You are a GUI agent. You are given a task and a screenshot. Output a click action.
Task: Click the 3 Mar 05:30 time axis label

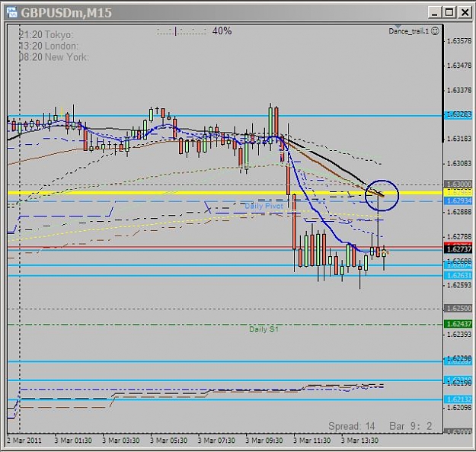(169, 441)
